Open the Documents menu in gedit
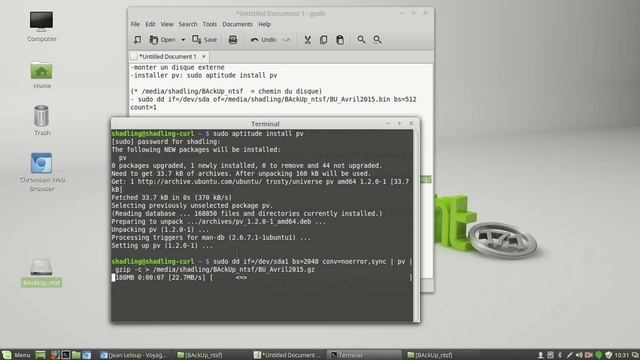The width and height of the screenshot is (640, 360). (237, 24)
